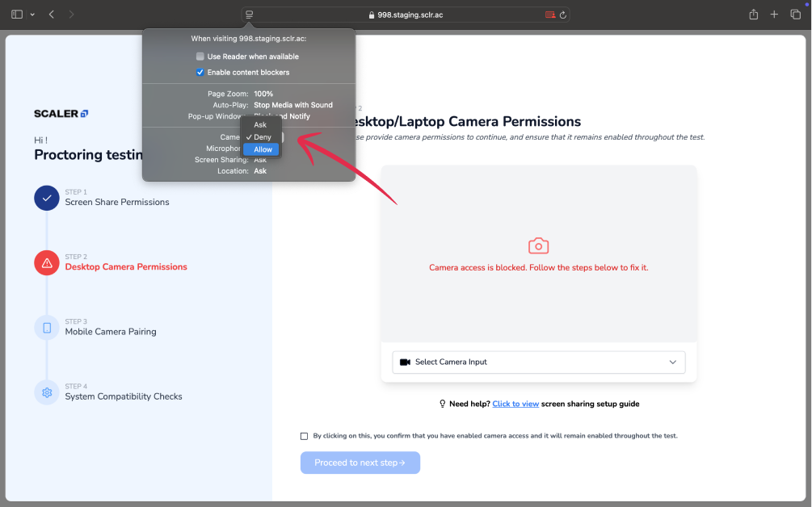This screenshot has width=812, height=507.
Task: Change Page Zoom 100% value
Action: [263, 94]
